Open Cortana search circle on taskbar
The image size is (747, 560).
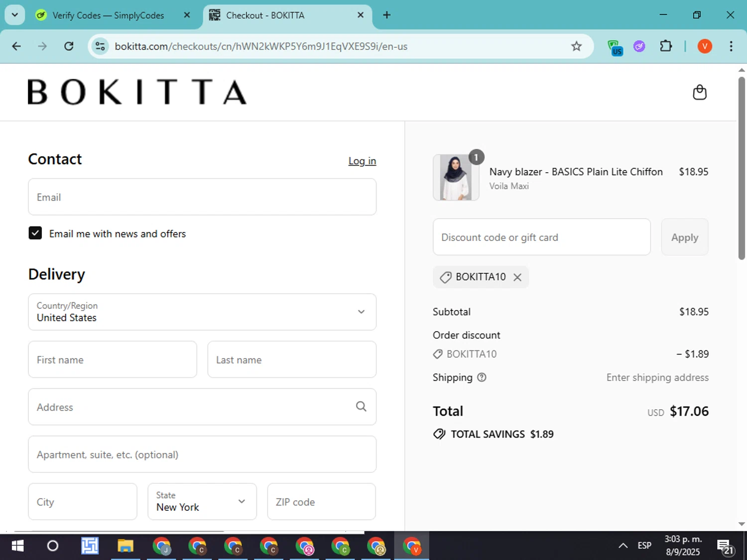coord(52,546)
